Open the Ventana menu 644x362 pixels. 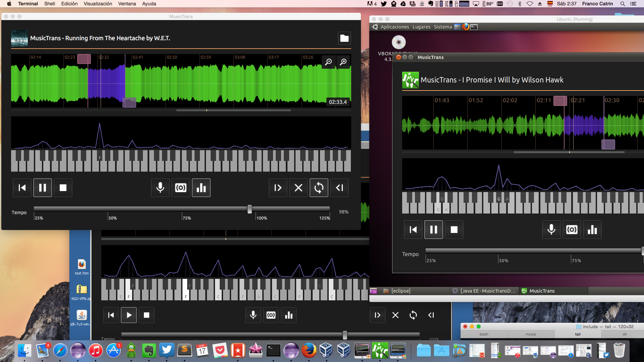pyautogui.click(x=127, y=4)
